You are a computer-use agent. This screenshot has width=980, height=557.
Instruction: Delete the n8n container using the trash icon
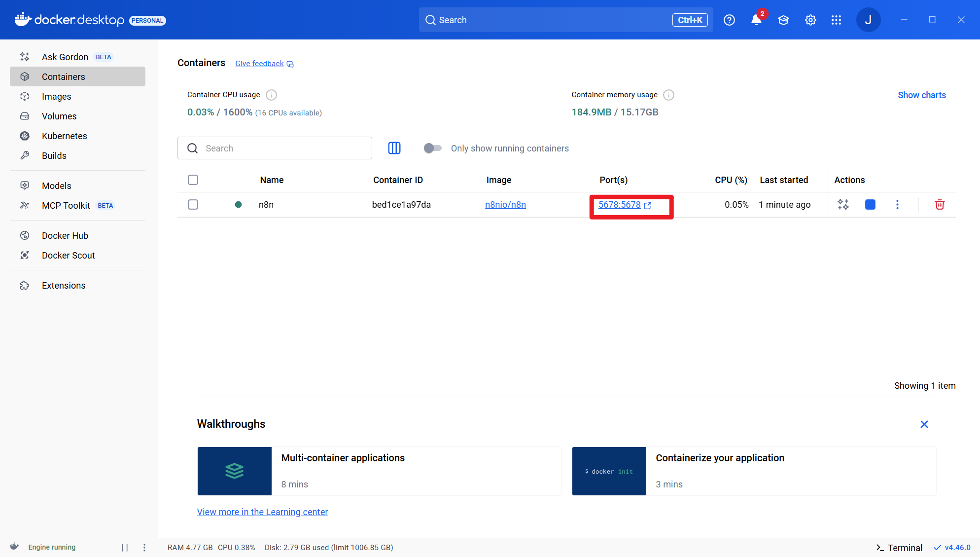coord(940,205)
